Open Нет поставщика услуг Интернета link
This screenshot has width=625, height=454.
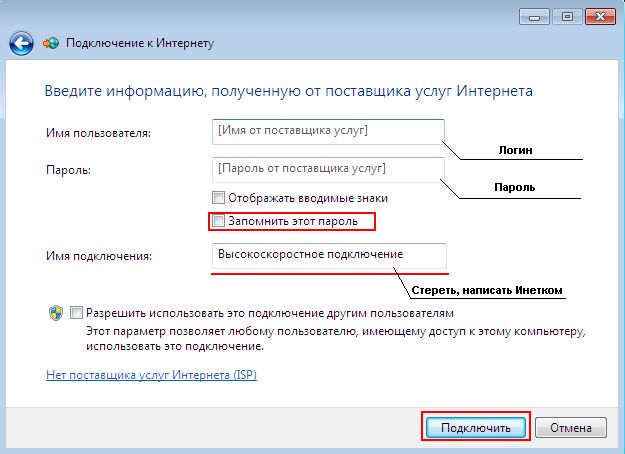click(x=151, y=375)
